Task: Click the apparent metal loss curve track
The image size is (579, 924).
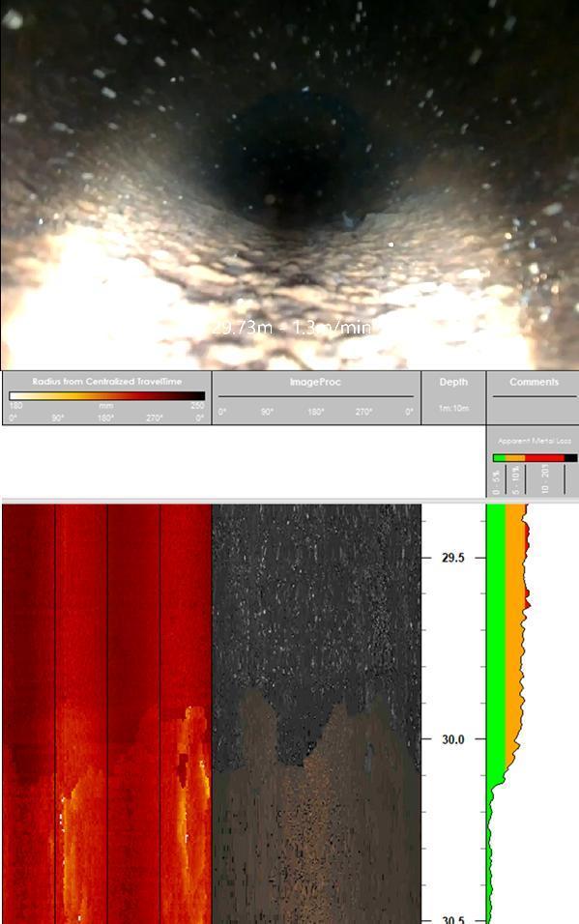Action: (x=533, y=713)
